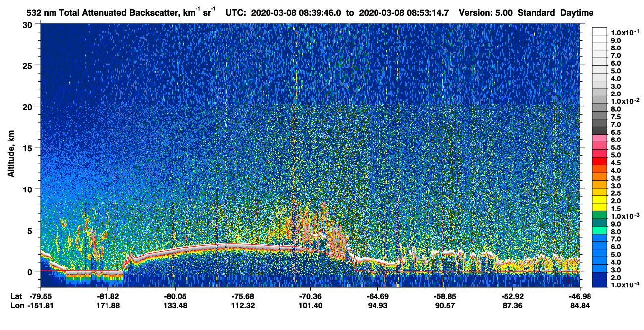Pick the light pink swatch in color legend
The height and width of the screenshot is (330, 644).
pyautogui.click(x=600, y=138)
